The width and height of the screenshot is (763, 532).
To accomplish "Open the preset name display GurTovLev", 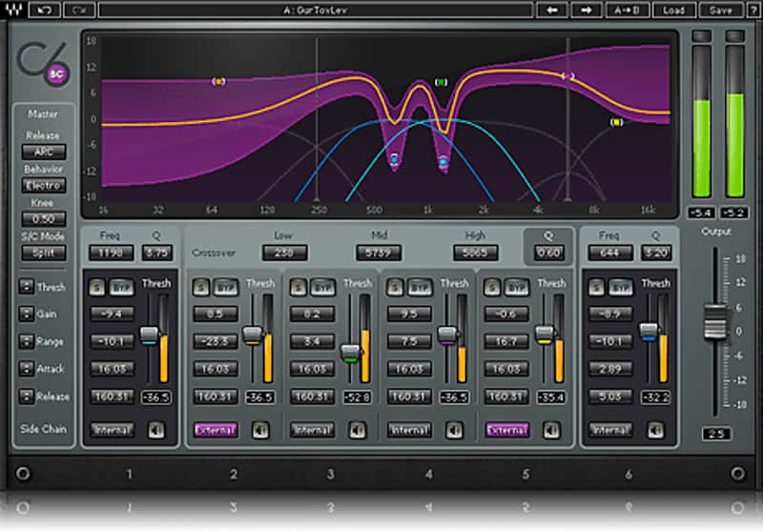I will pyautogui.click(x=316, y=10).
